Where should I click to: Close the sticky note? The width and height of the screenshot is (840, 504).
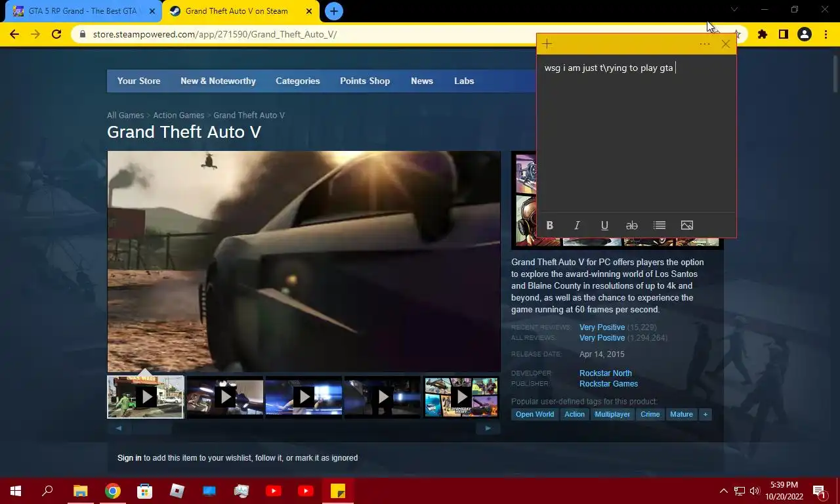[725, 44]
